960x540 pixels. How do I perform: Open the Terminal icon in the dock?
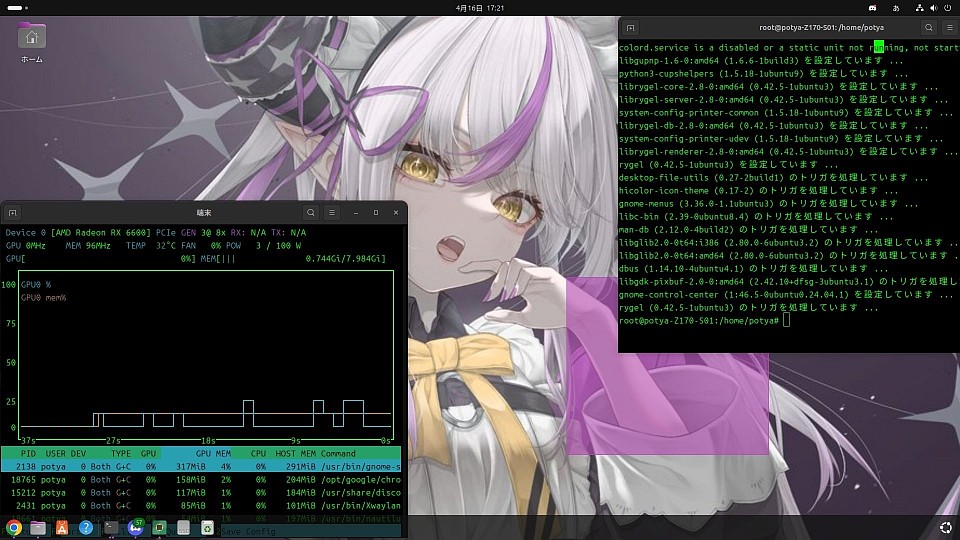pos(111,528)
